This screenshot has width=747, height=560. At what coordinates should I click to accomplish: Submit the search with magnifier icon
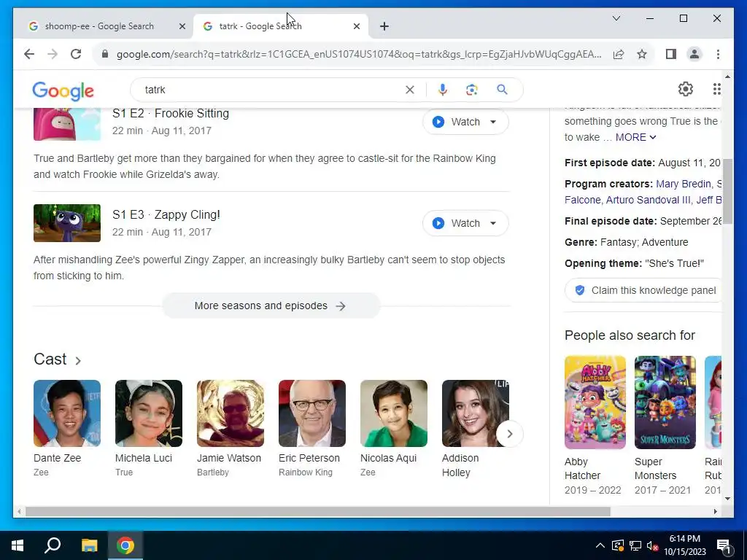pyautogui.click(x=502, y=90)
